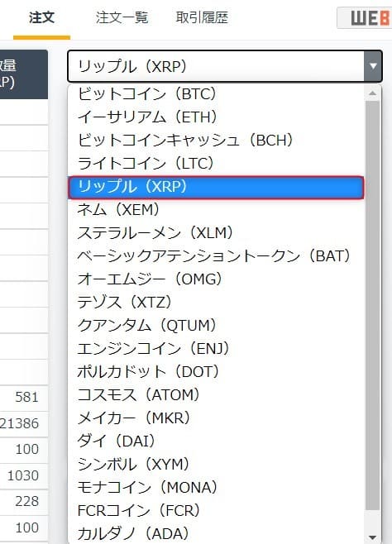
Task: Select ベーシックアテンショントークン (BAT) option
Action: coord(216,256)
